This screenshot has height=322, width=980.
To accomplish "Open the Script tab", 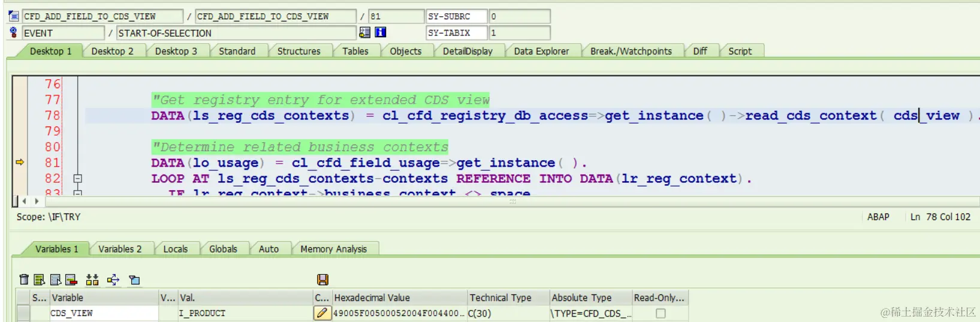I will [740, 51].
